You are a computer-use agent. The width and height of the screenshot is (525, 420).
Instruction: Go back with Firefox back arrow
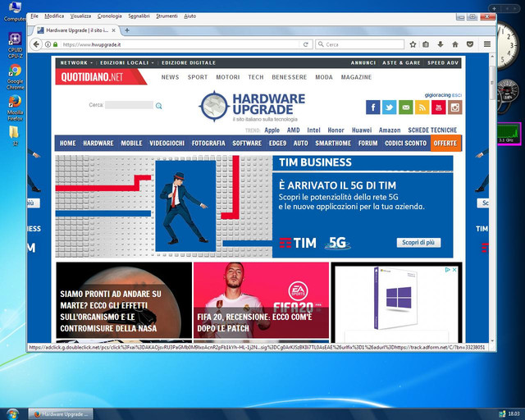[x=36, y=44]
